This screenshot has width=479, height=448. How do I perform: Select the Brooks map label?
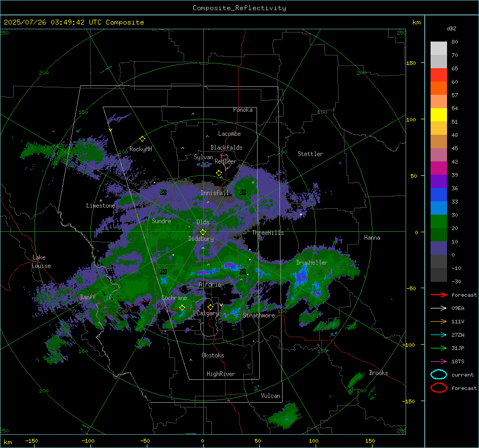tap(378, 373)
